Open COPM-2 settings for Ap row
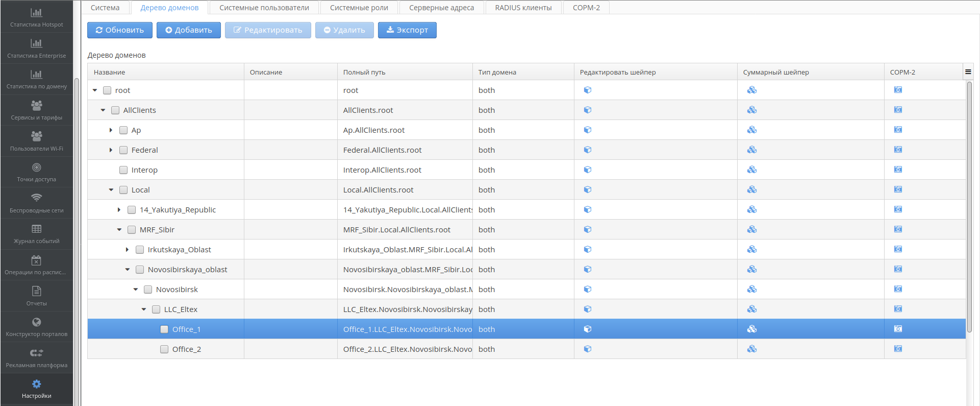 point(898,130)
